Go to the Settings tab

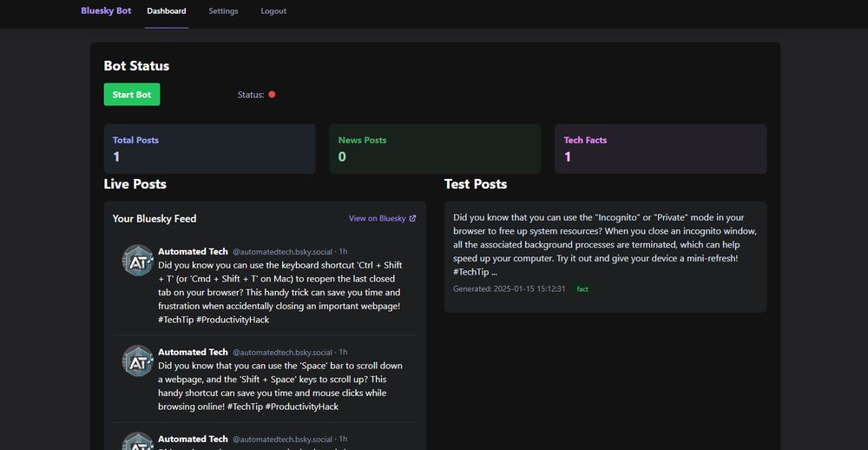pos(223,11)
